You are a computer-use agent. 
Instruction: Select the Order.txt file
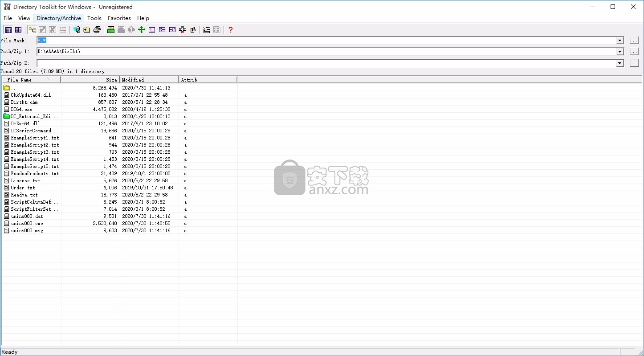click(23, 188)
